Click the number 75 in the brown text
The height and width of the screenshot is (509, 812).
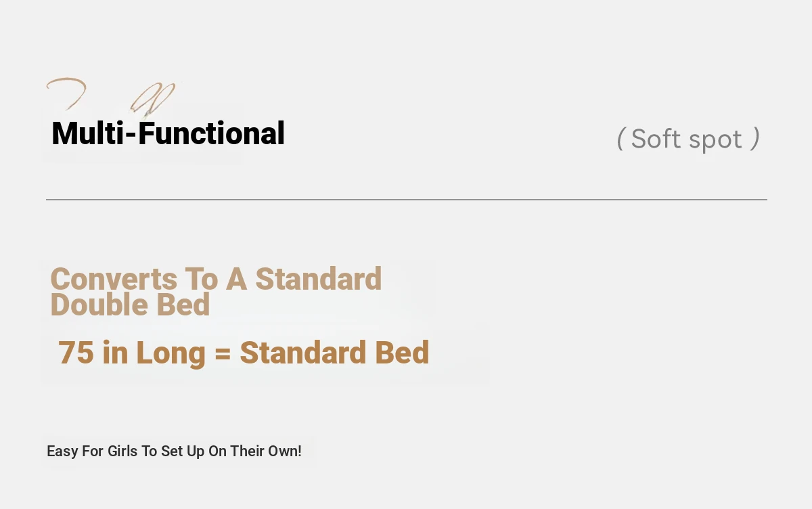tap(76, 353)
